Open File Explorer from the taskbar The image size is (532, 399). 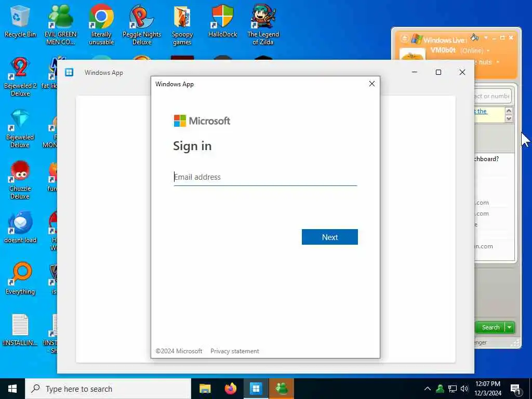(x=205, y=389)
